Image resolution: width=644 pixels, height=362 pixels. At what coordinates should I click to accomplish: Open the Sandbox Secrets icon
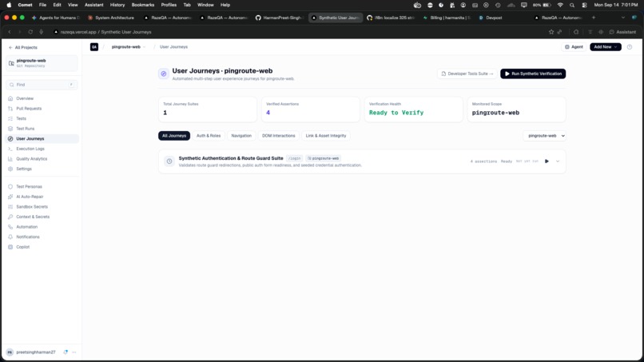point(10,207)
